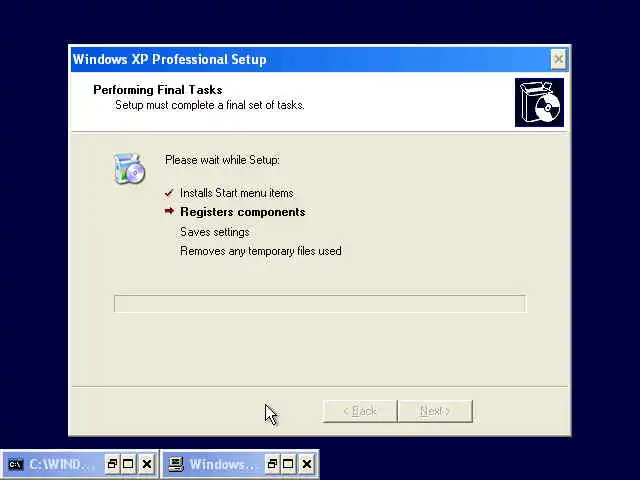Restore the minimized C:\WIND... window
The width and height of the screenshot is (640, 480).
tap(112, 464)
